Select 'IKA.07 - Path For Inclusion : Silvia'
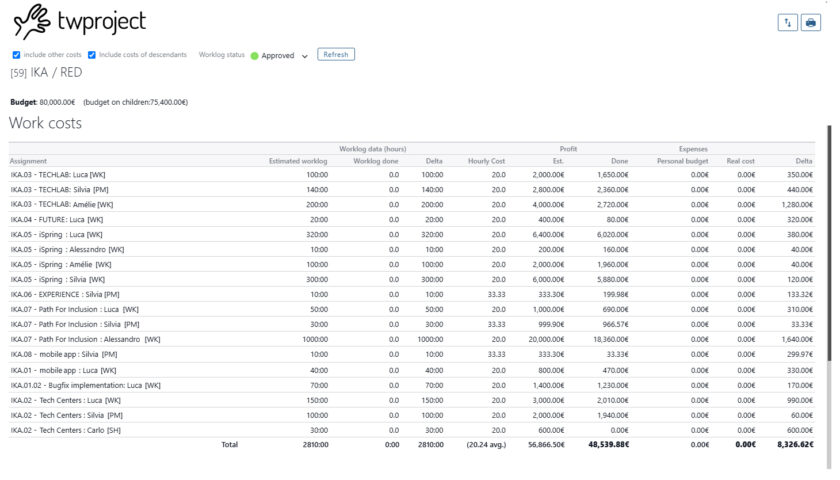Screen dimensions: 840x480 (x=411, y=325)
